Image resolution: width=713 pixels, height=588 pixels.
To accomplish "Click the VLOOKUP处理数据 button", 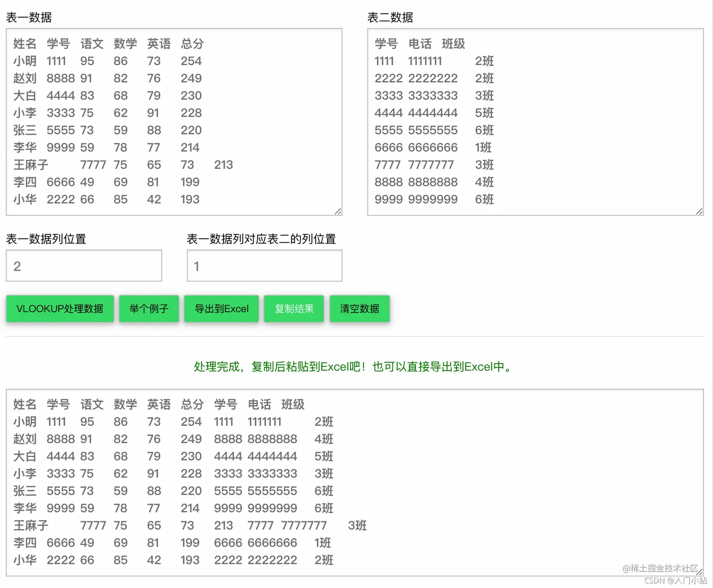I will point(59,309).
